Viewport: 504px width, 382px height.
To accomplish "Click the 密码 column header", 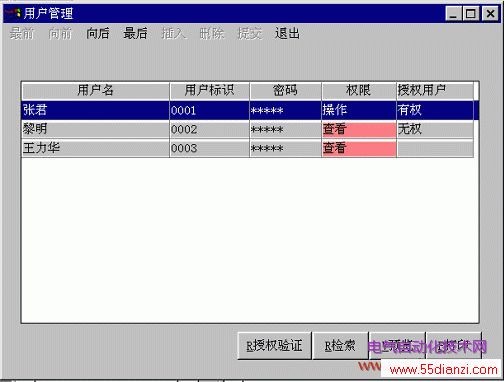I will coord(285,91).
